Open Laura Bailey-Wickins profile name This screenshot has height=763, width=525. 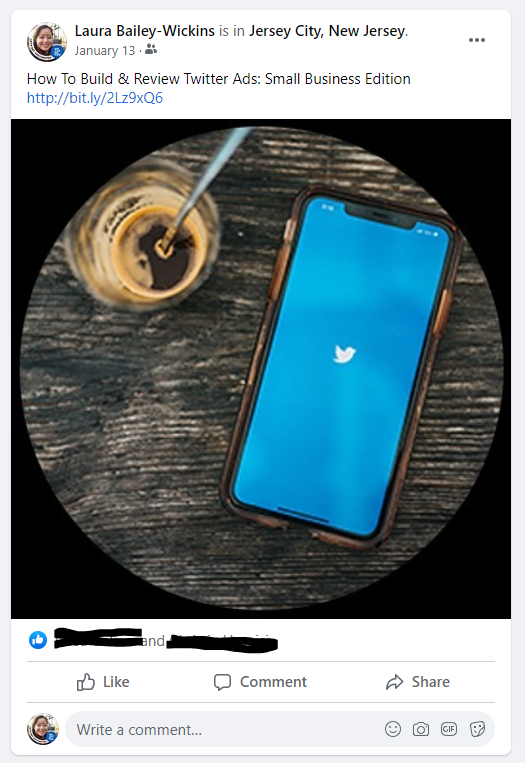pyautogui.click(x=145, y=31)
